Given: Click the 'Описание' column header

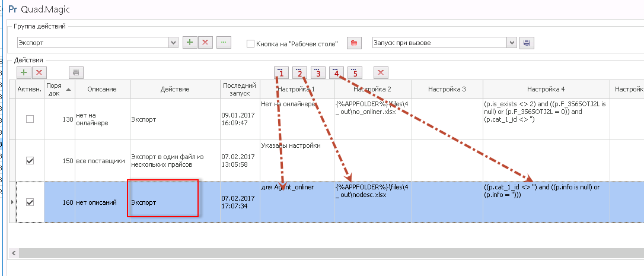Looking at the screenshot, I should [x=102, y=89].
